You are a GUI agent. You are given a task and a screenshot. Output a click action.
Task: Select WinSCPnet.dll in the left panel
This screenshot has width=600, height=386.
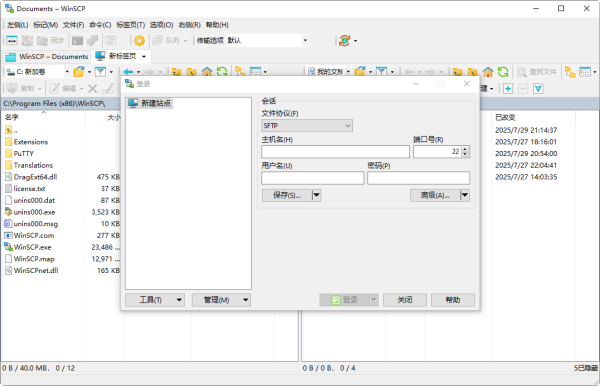click(36, 270)
